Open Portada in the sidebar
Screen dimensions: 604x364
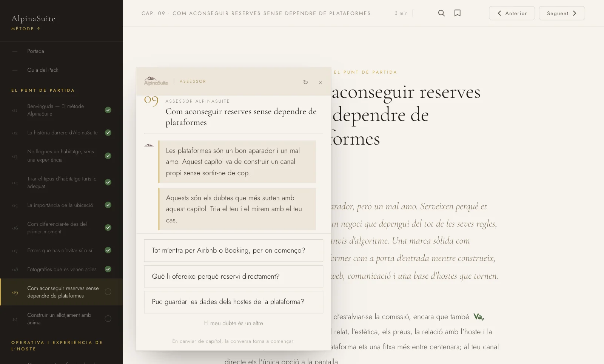(x=61, y=51)
